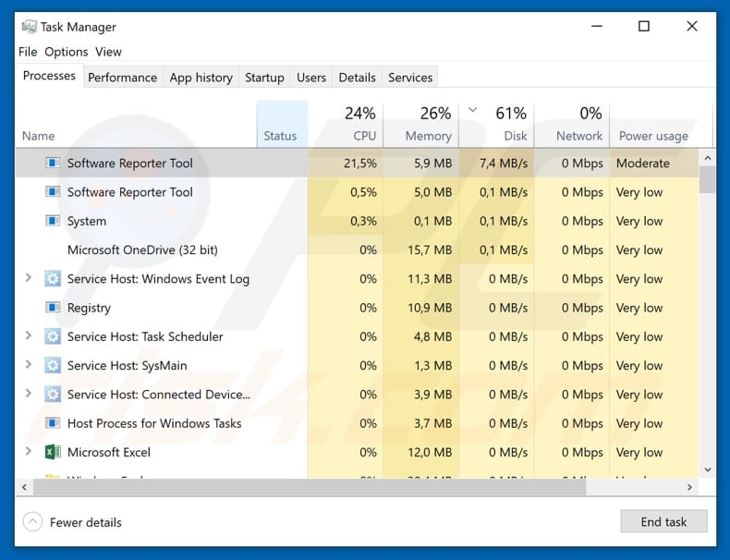
Task: Click the System process icon
Action: (x=53, y=222)
